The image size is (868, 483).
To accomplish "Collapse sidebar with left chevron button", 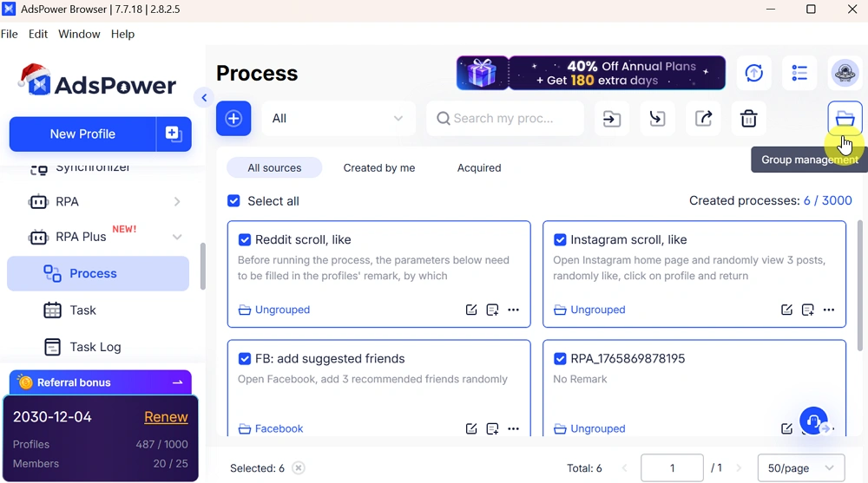I will 204,98.
